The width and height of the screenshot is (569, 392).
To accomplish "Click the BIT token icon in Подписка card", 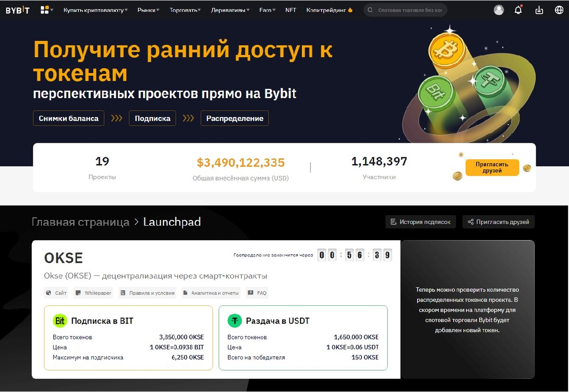I will pyautogui.click(x=60, y=320).
